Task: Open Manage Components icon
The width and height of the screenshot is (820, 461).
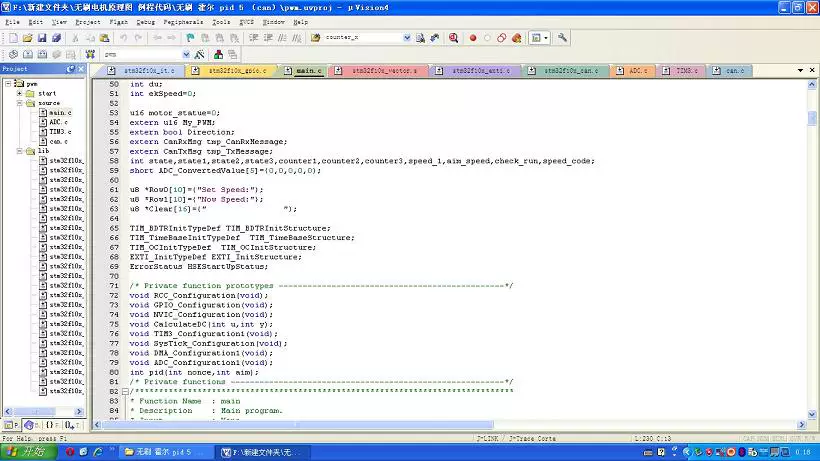Action: click(x=218, y=54)
